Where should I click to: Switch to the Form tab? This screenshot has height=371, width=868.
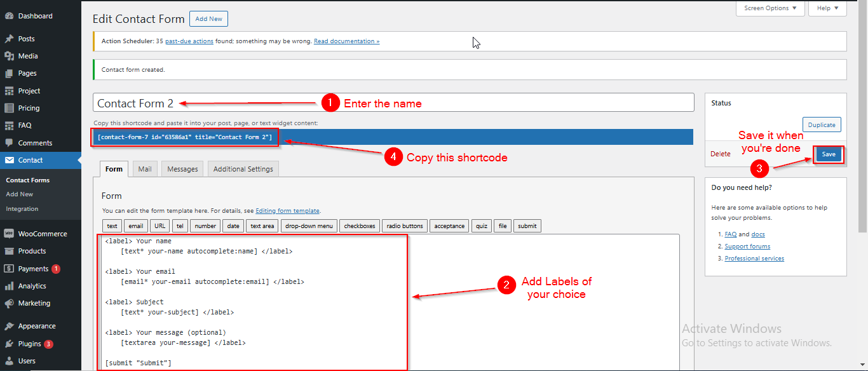(x=114, y=169)
